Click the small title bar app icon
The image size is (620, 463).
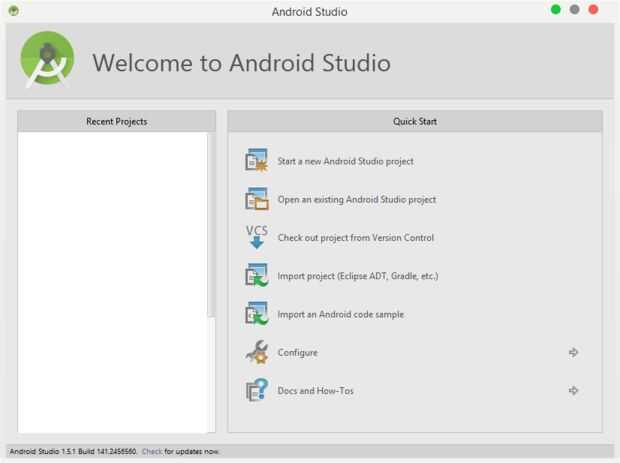pos(13,11)
